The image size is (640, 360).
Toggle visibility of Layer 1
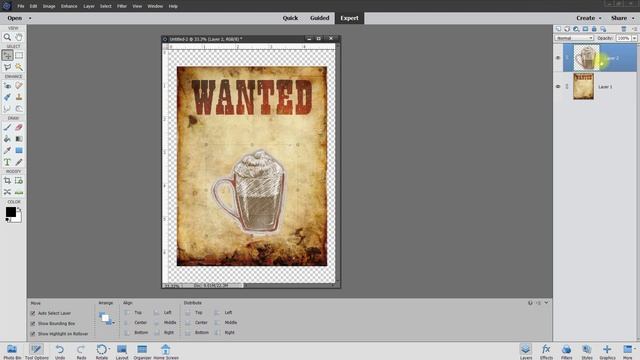(558, 87)
